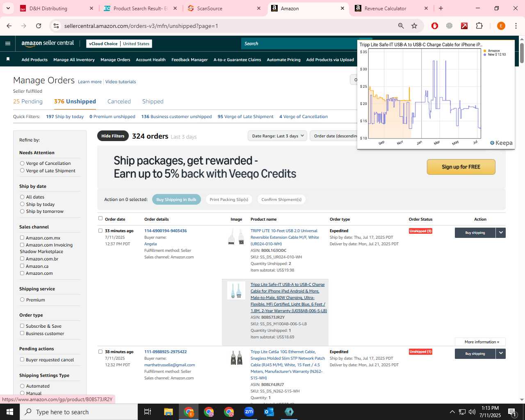Tick checkbox for order 114-6900194-9403436
This screenshot has width=525, height=420.
point(100,231)
